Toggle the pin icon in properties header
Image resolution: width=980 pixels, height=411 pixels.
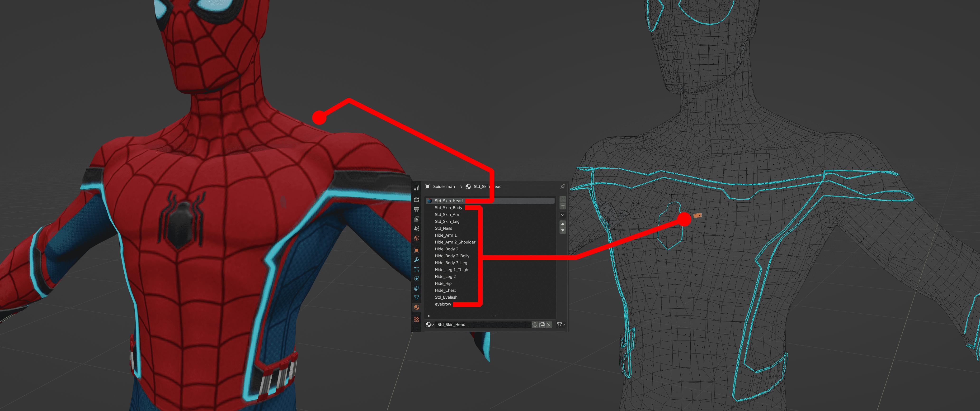[563, 186]
